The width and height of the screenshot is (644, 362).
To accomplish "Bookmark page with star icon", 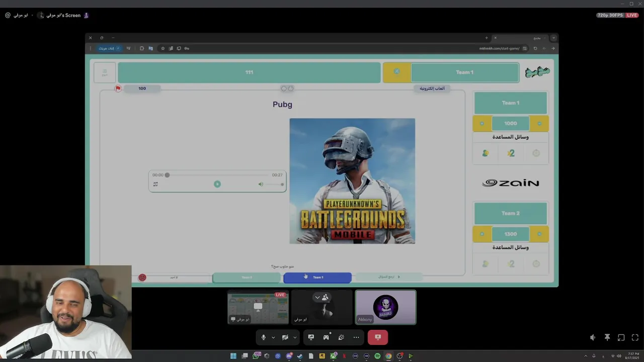I will click(x=163, y=48).
